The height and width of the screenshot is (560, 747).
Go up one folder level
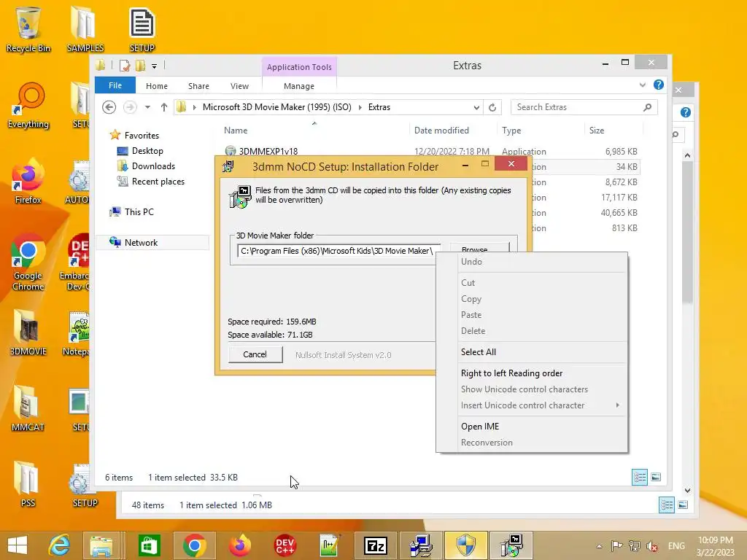coord(164,107)
